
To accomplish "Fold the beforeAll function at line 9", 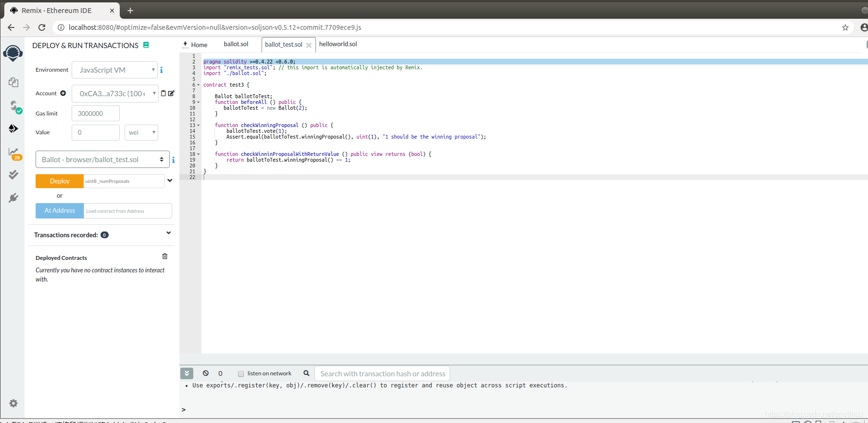I will pyautogui.click(x=198, y=102).
